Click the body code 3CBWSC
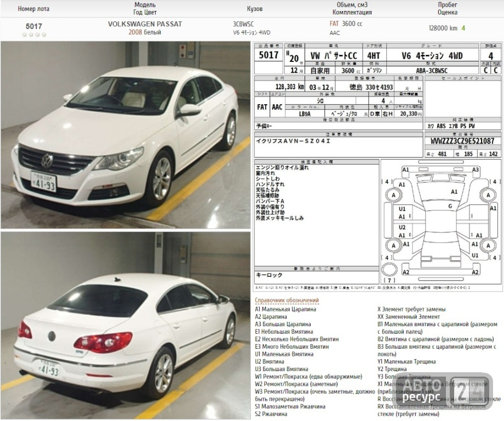Viewport: 504px width, 421px height. coord(243,24)
